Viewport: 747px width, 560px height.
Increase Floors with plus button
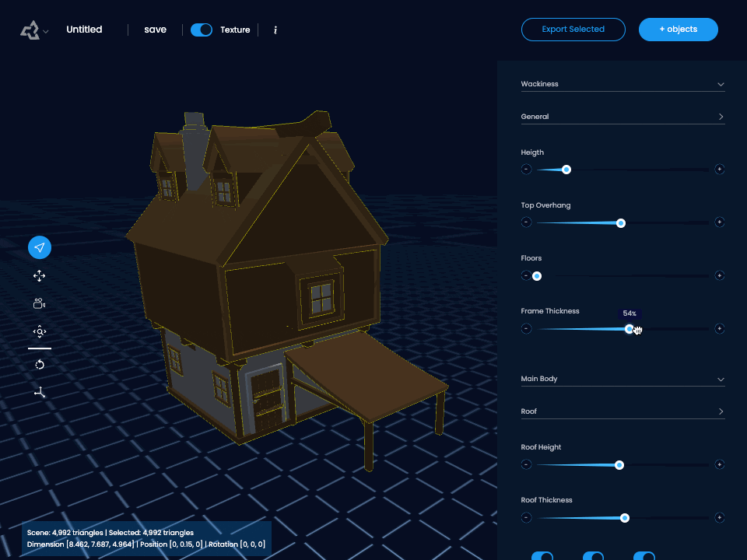click(x=719, y=275)
